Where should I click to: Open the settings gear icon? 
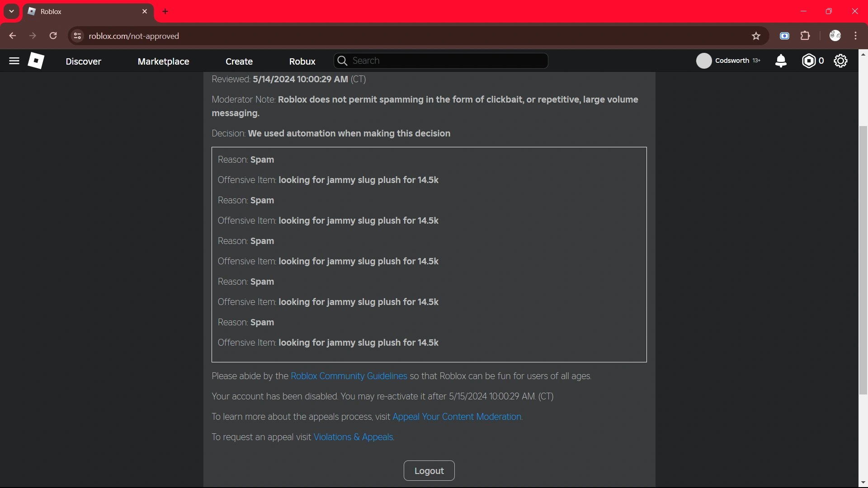tap(840, 61)
